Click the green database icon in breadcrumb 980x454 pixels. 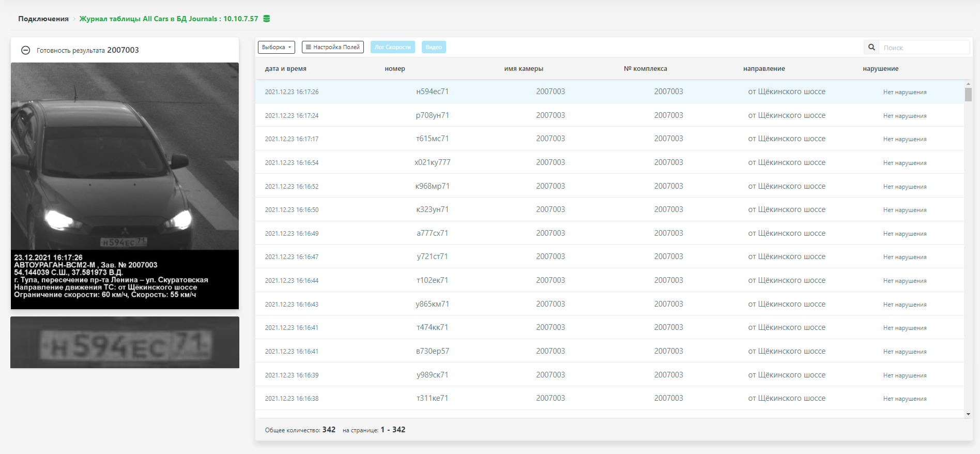click(267, 19)
